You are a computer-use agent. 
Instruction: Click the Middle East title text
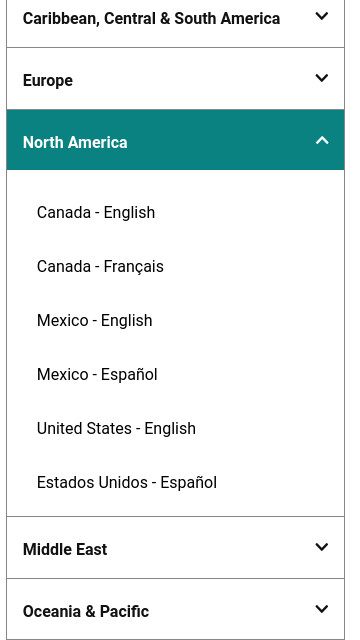click(x=65, y=549)
